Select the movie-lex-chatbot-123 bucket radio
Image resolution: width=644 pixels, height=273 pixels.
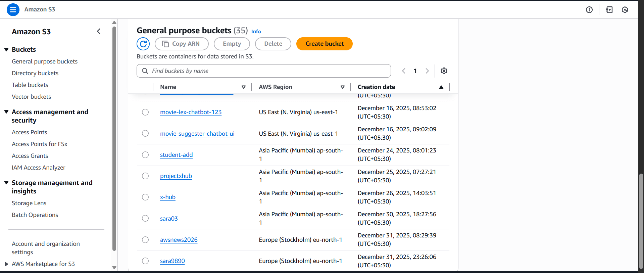pos(145,112)
